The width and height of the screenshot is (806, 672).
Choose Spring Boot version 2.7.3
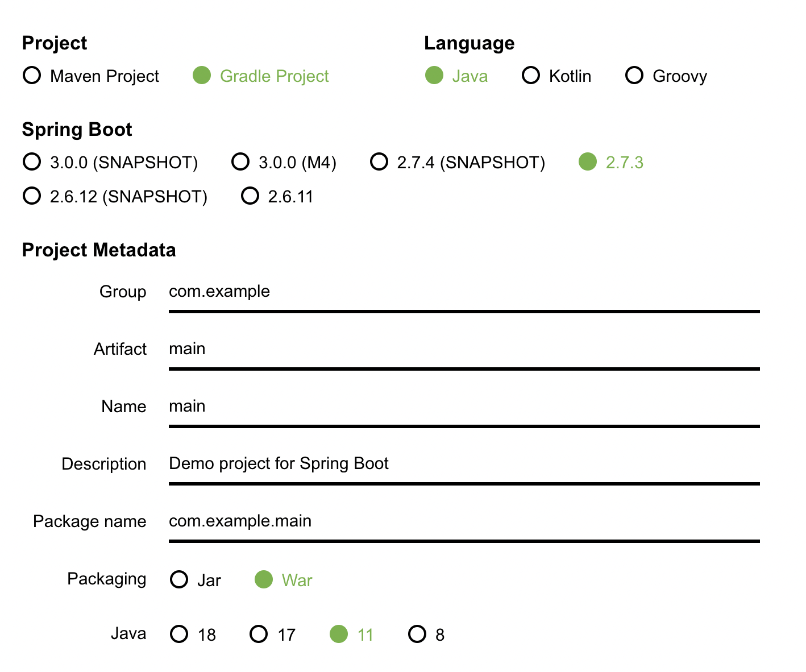click(588, 162)
